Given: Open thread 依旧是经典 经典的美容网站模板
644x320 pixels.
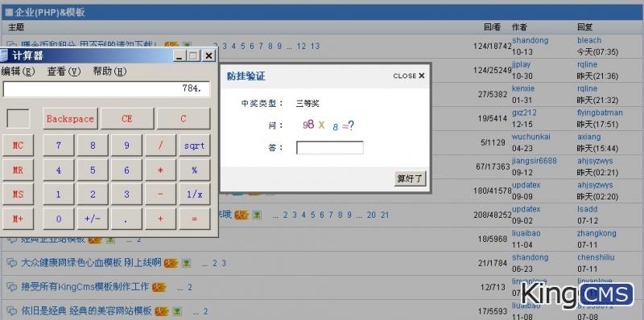Looking at the screenshot, I should tap(86, 311).
